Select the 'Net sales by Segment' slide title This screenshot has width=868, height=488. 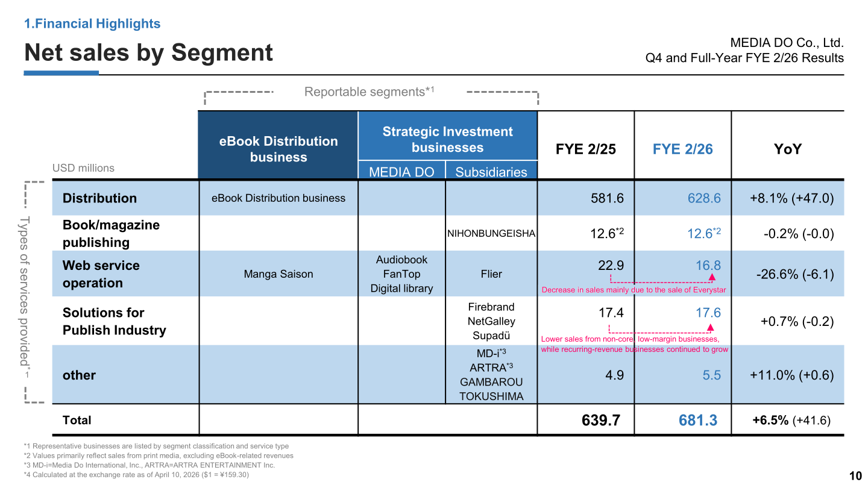[149, 52]
